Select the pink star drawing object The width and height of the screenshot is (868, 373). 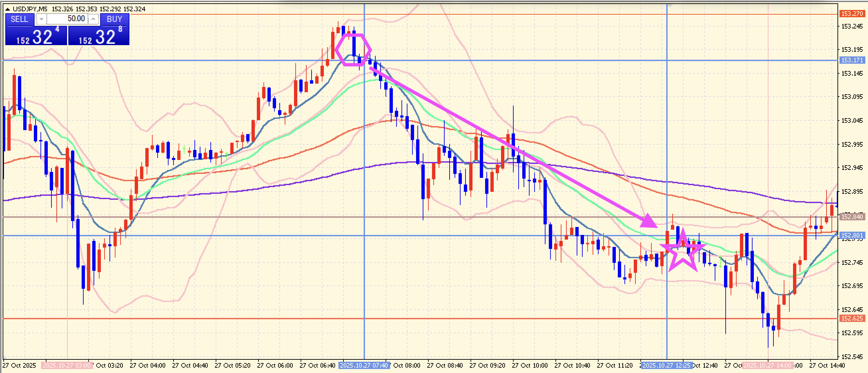pyautogui.click(x=671, y=265)
